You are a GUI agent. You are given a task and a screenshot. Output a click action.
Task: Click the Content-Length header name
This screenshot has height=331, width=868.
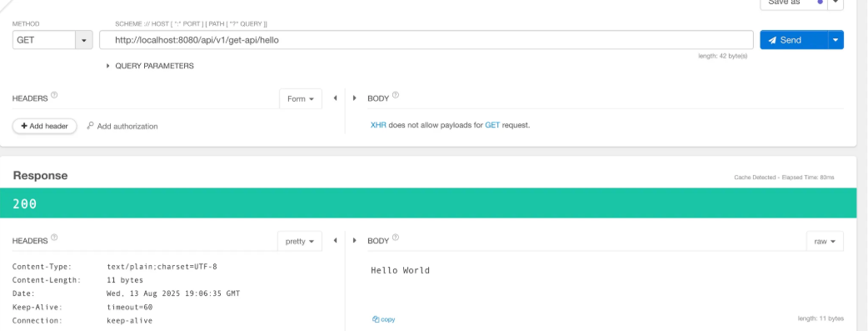coord(47,280)
